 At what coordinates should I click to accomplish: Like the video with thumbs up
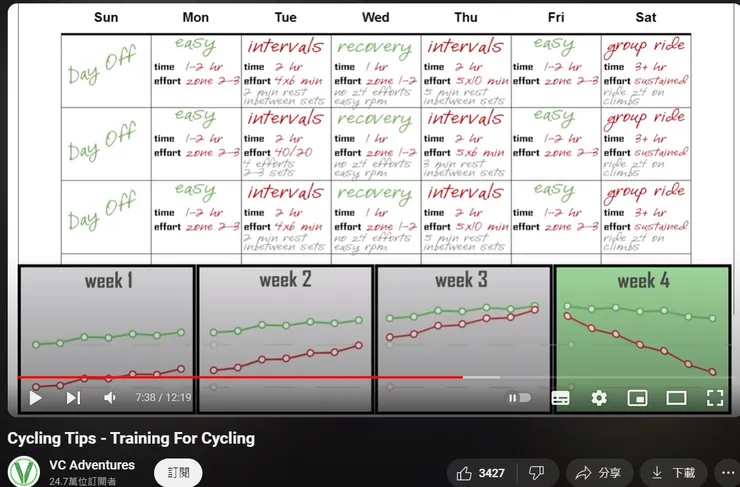pos(481,473)
